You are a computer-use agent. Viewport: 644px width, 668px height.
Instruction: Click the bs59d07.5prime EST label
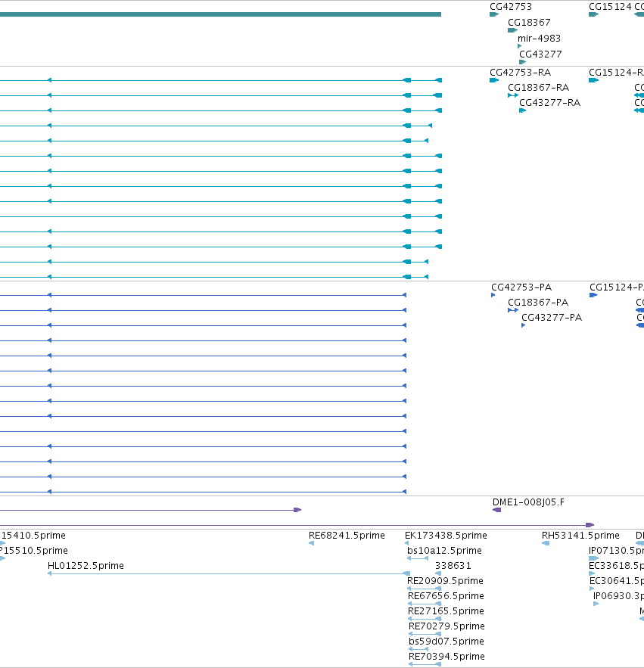[446, 642]
